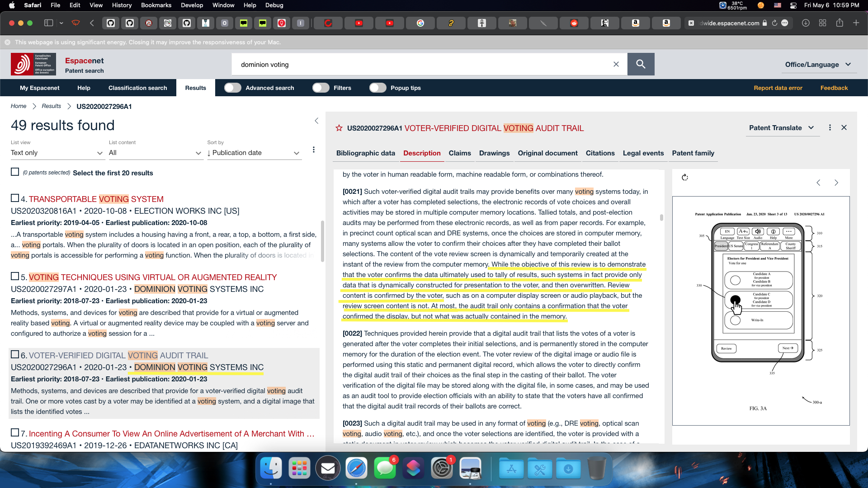Check result 7 Inciting A Consumer checkbox
This screenshot has width=868, height=488.
[15, 433]
